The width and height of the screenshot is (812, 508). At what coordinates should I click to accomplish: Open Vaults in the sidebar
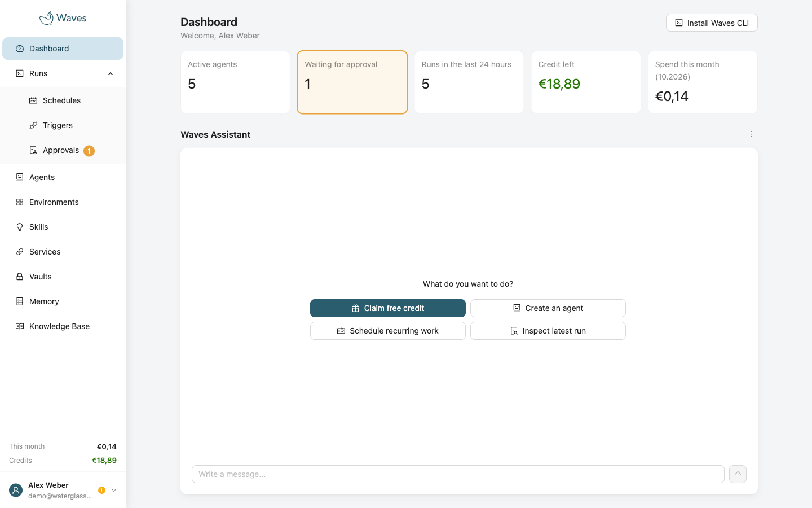click(63, 277)
